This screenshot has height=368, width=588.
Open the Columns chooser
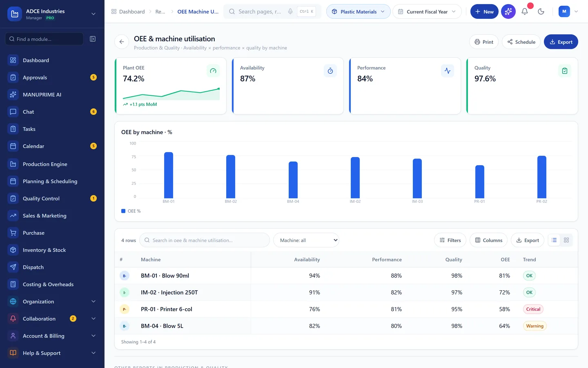click(489, 240)
